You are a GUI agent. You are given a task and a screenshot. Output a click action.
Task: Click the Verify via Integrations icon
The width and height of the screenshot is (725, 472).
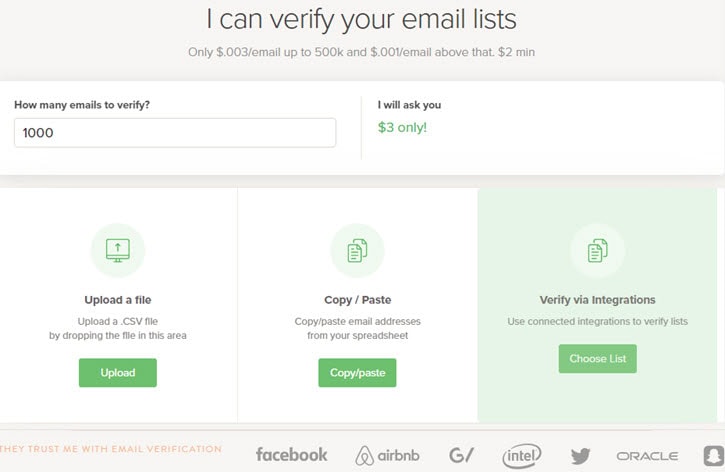pos(597,251)
